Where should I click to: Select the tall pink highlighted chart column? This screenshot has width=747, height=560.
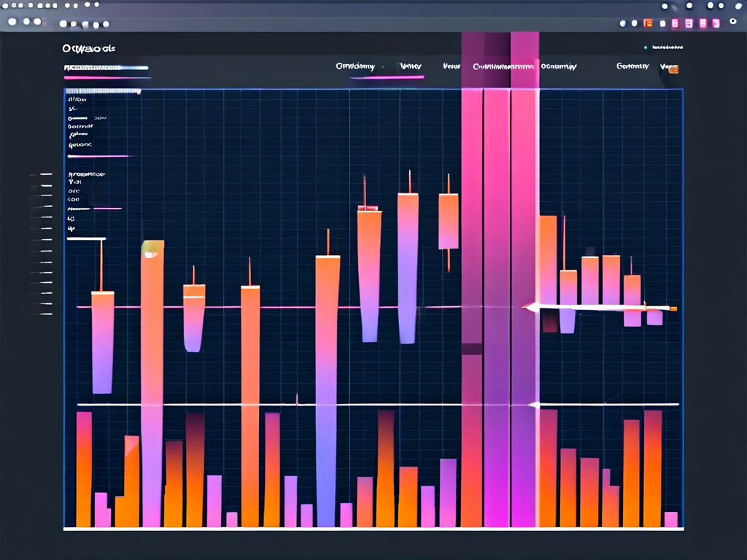(x=496, y=306)
